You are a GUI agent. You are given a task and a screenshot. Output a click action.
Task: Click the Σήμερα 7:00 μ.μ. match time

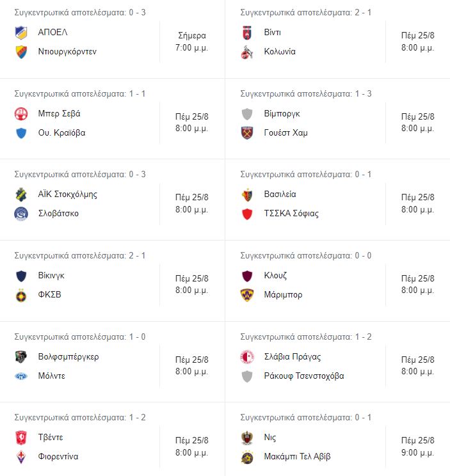point(192,42)
